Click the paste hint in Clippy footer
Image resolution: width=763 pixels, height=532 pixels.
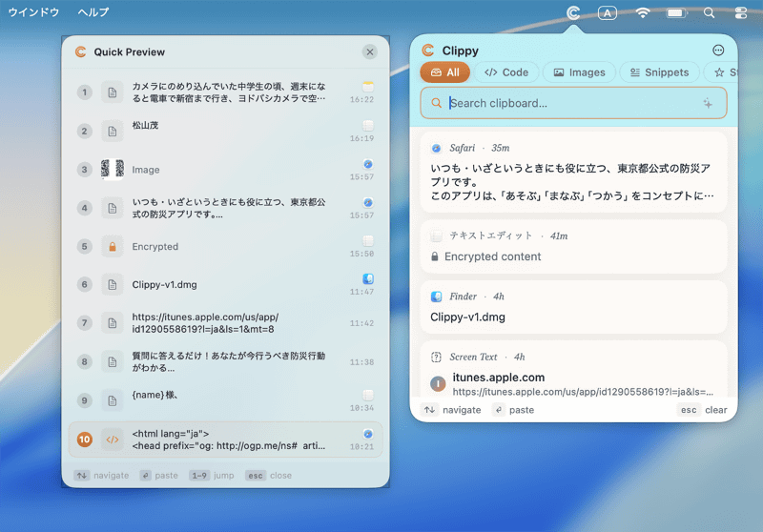point(513,410)
